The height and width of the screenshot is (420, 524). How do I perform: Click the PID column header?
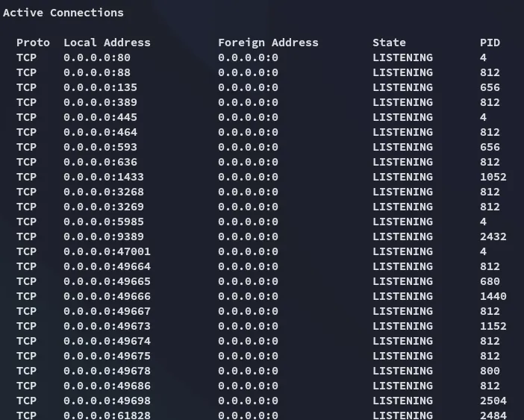point(490,43)
